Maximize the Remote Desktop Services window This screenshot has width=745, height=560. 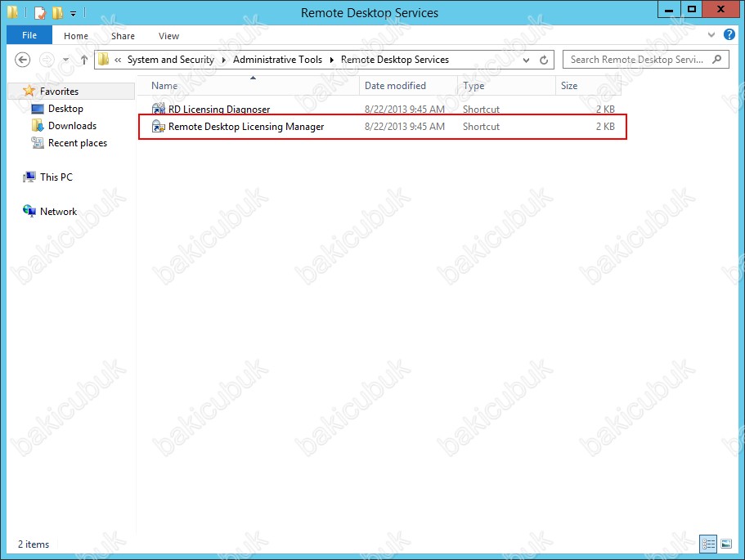point(692,9)
